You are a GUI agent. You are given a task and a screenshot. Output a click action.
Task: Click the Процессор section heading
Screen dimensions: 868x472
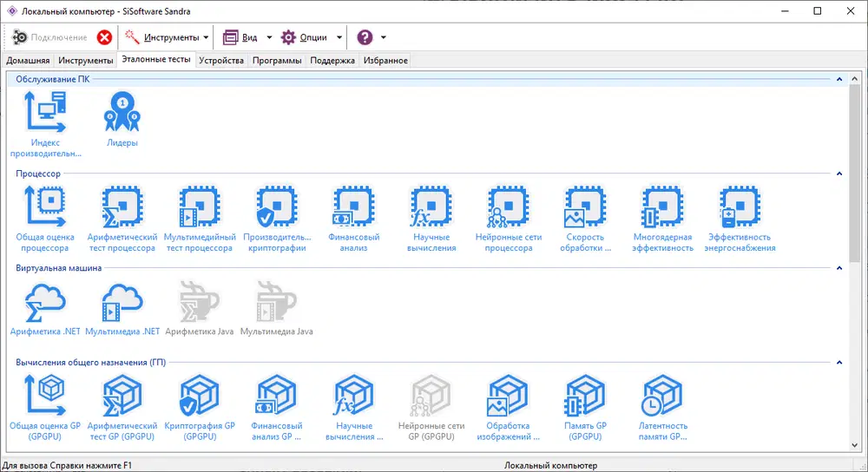[x=38, y=174]
